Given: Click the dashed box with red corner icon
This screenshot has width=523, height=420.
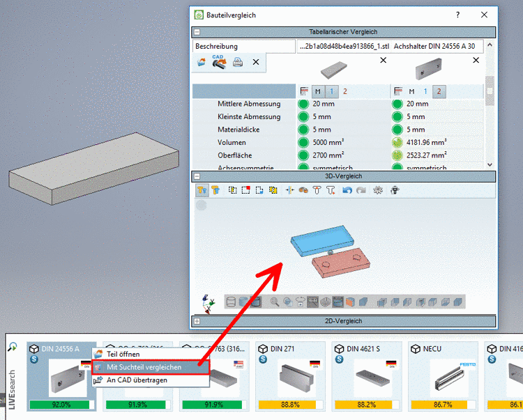Looking at the screenshot, I should pos(246,190).
